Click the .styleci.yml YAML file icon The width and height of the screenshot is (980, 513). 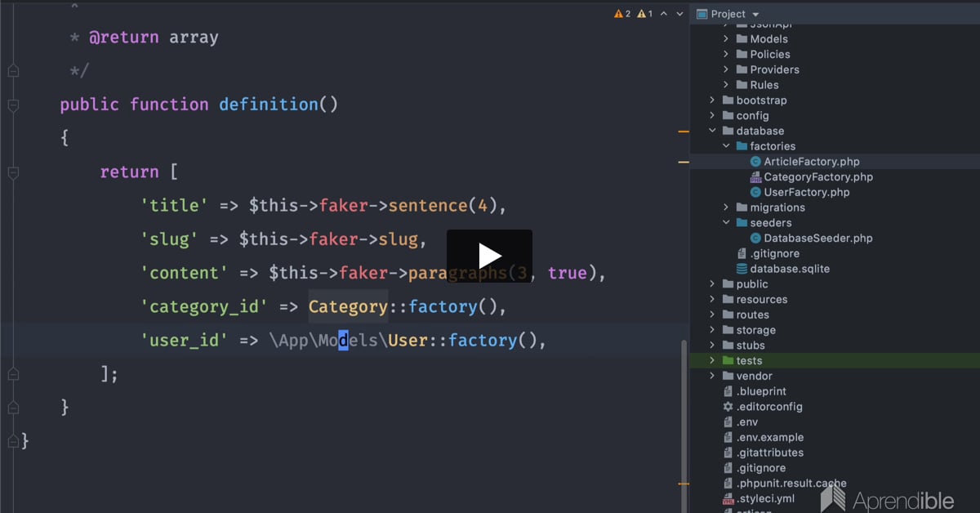(x=728, y=498)
